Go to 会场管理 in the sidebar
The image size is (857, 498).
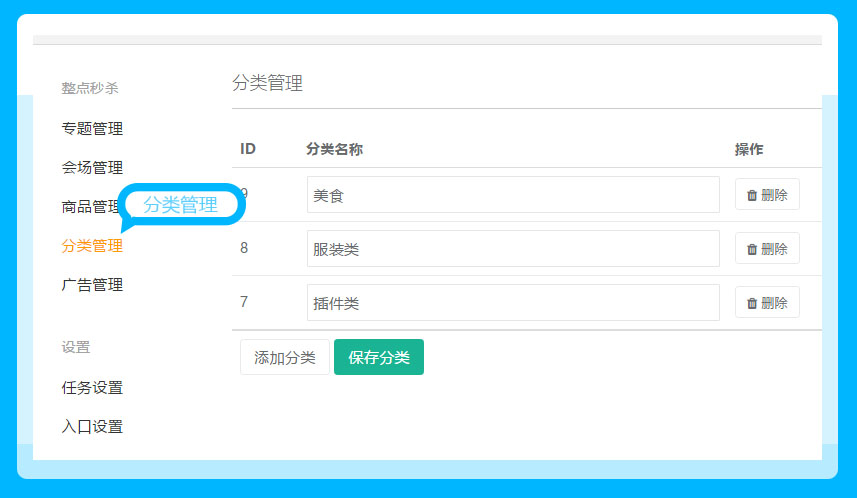coord(92,168)
